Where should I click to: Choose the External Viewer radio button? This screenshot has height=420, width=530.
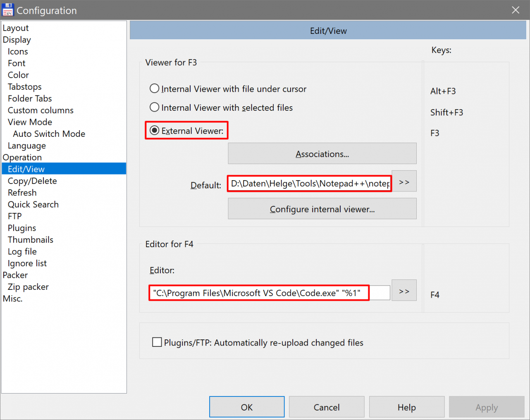154,131
